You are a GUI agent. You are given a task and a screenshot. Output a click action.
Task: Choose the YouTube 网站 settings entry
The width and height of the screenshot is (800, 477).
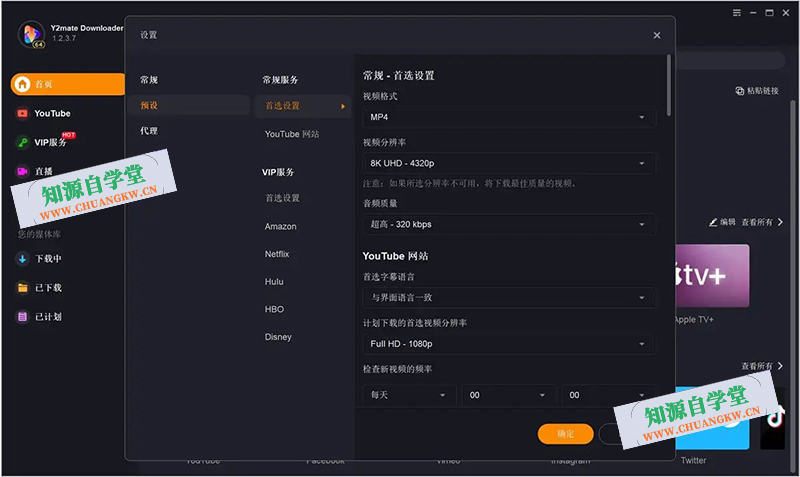point(292,134)
